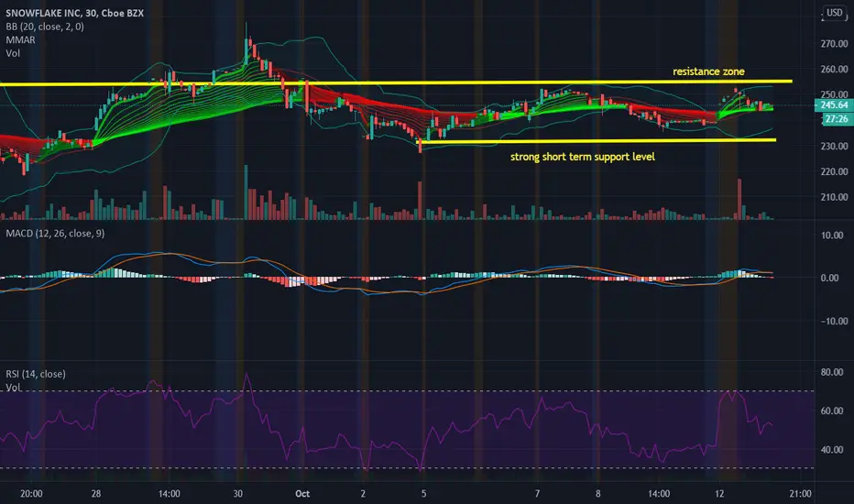Viewport: 854px width, 504px height.
Task: Click the 210.00 price axis label
Action: coord(834,197)
